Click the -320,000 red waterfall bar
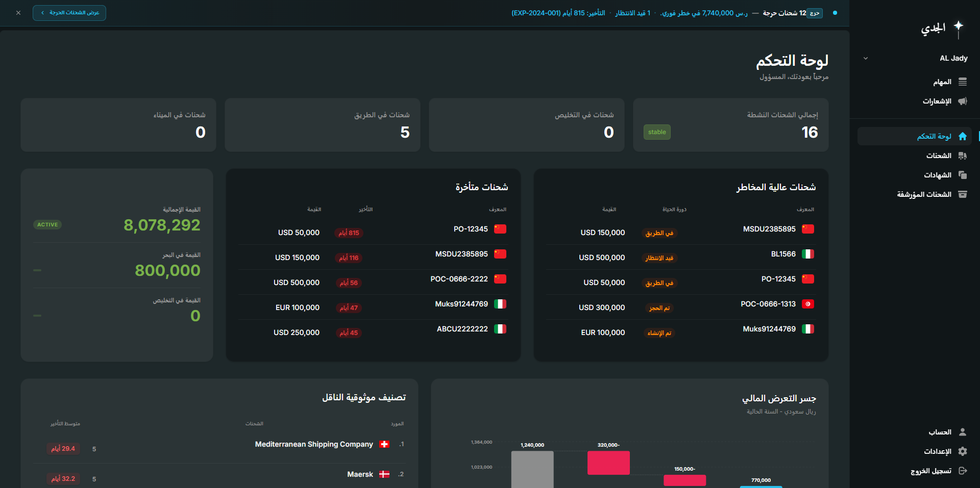The height and width of the screenshot is (488, 980). click(x=608, y=463)
